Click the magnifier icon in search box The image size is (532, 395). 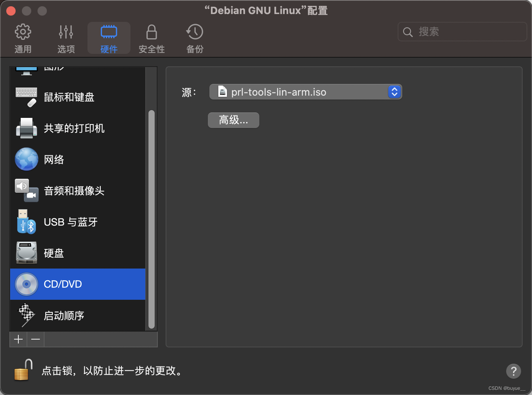[x=407, y=32]
